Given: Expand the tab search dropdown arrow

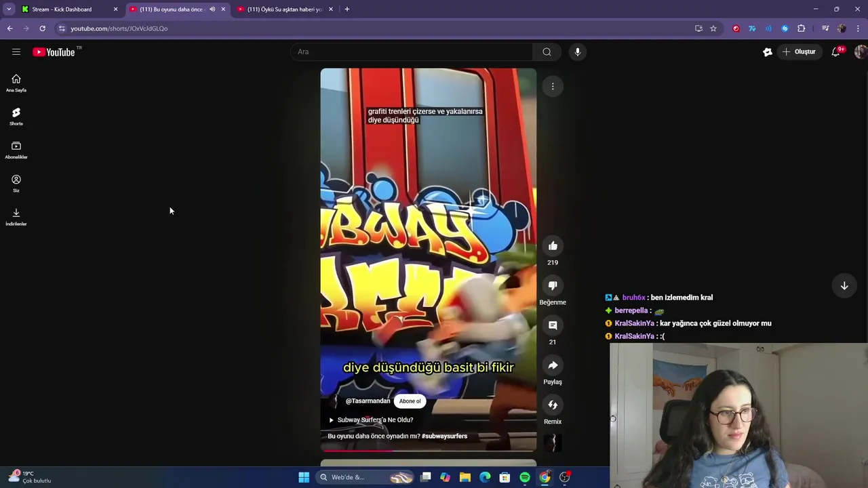Looking at the screenshot, I should (9, 9).
